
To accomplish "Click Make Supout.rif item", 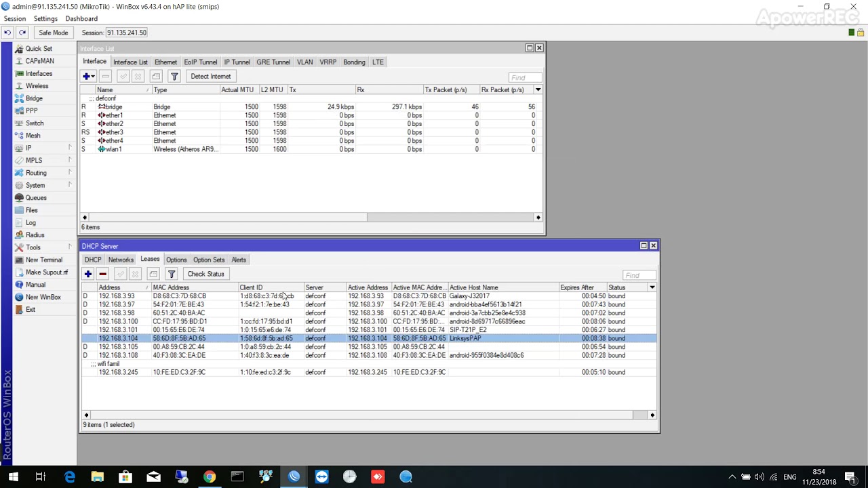I will pyautogui.click(x=46, y=272).
